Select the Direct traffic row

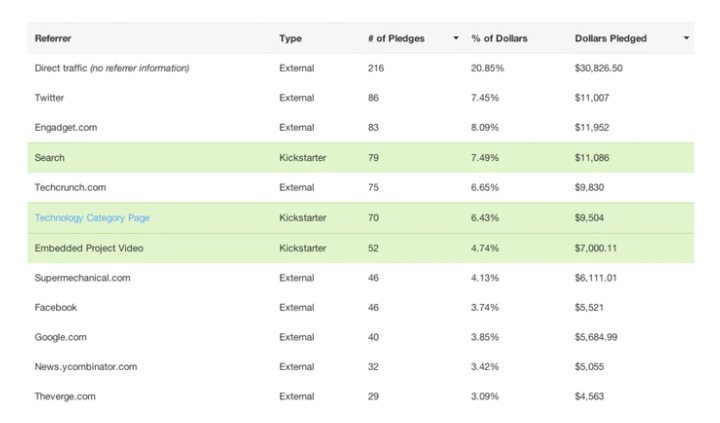click(112, 68)
